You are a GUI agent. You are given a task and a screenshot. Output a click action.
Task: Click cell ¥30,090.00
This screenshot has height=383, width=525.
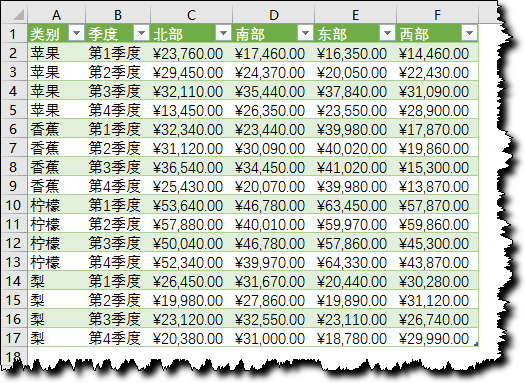pyautogui.click(x=273, y=148)
